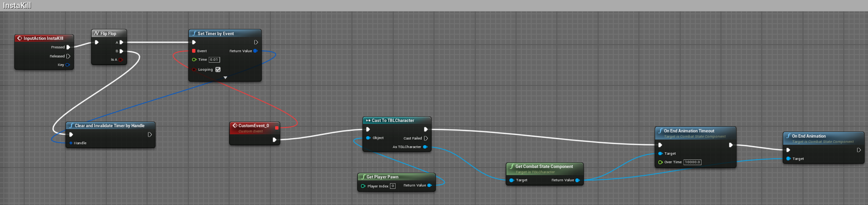
Task: Click Set Timer by Event input exec pin
Action: pyautogui.click(x=194, y=42)
